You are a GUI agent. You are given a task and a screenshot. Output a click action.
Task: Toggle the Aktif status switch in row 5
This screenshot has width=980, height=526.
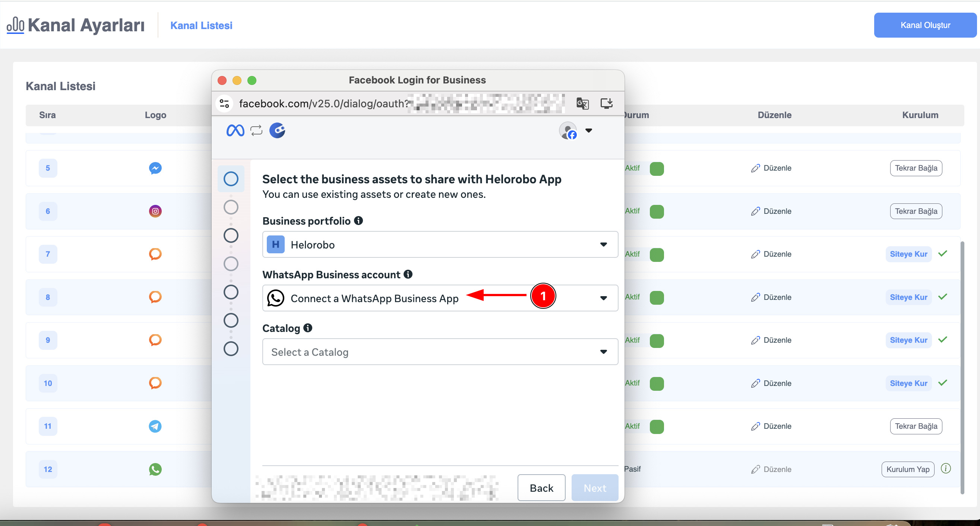[x=657, y=168]
